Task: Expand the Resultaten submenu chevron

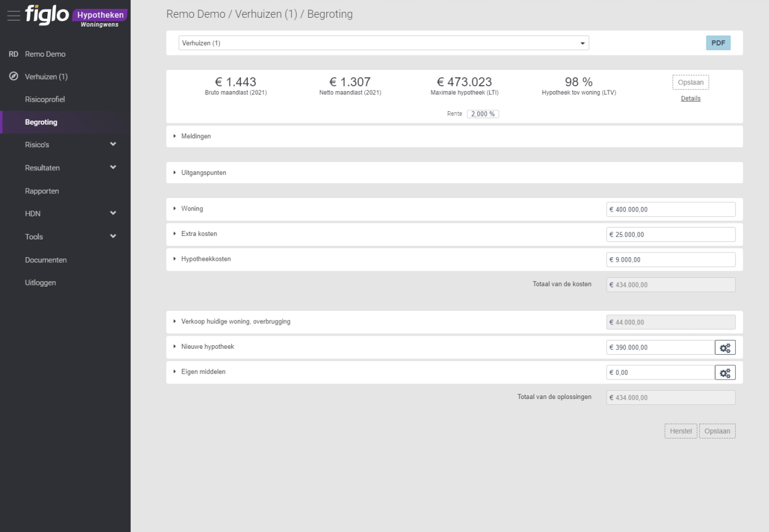Action: pos(113,168)
